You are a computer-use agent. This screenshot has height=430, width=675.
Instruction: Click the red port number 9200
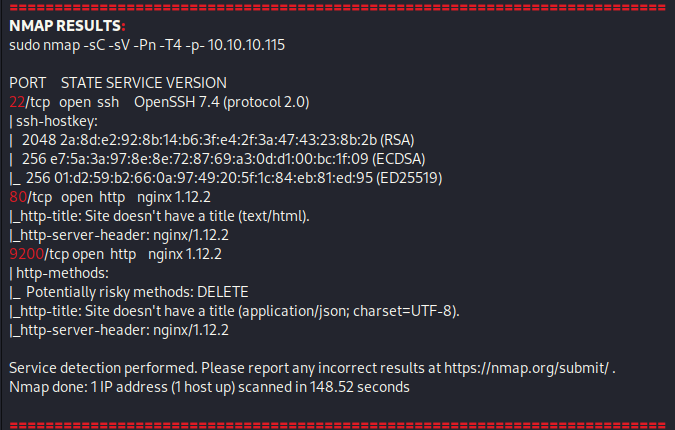coord(27,254)
